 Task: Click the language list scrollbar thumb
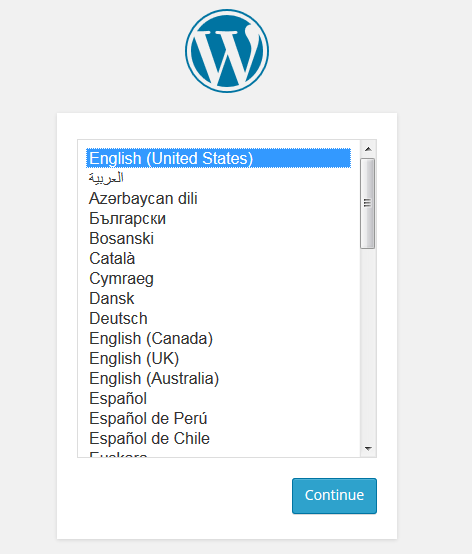point(368,204)
